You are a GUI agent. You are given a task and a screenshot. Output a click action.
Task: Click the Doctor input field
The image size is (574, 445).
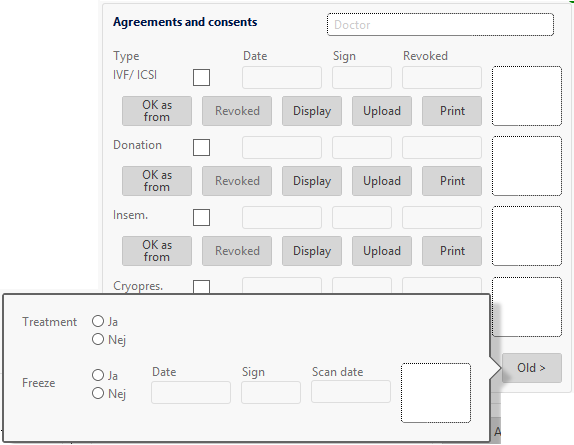click(440, 25)
